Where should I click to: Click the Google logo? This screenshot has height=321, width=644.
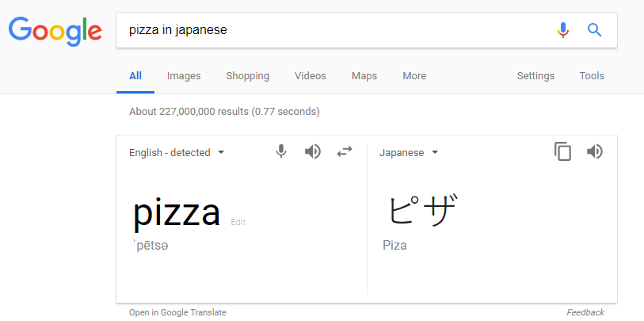point(55,31)
